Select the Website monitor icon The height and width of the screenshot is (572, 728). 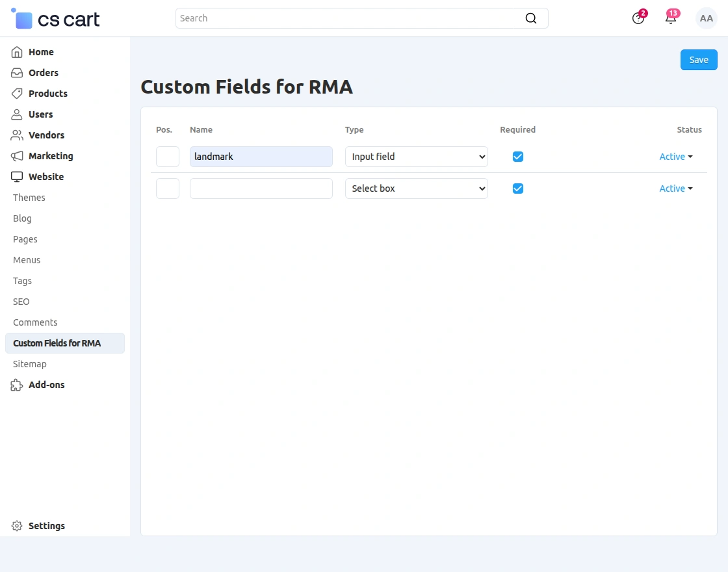click(x=16, y=177)
